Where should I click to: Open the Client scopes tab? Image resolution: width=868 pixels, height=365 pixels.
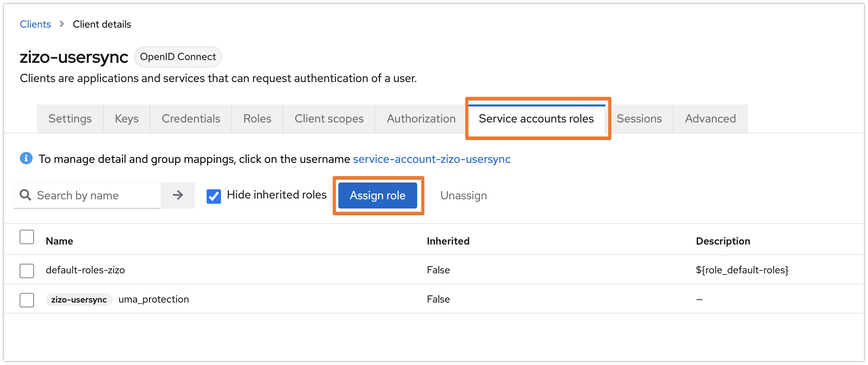pos(329,119)
